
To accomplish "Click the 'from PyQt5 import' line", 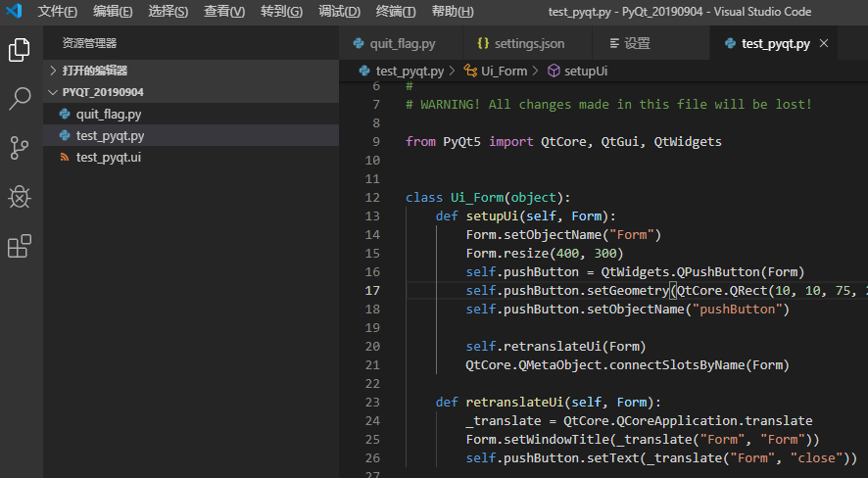I will click(563, 142).
